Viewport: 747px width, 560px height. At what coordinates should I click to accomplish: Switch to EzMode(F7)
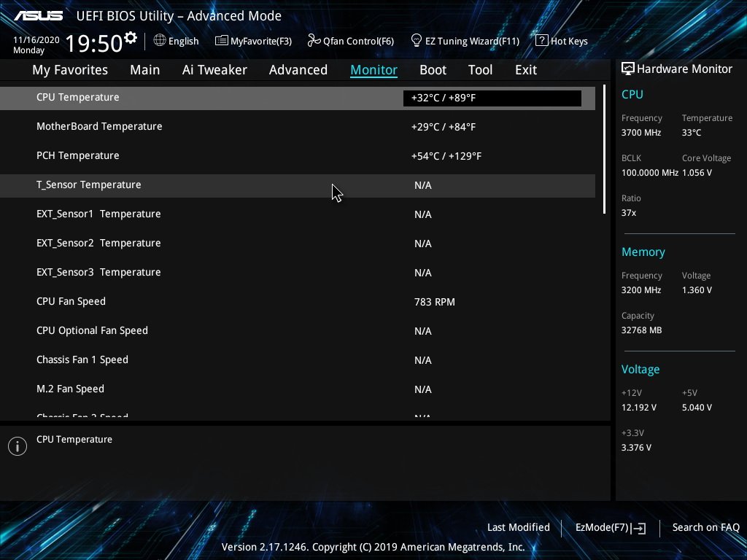point(602,528)
